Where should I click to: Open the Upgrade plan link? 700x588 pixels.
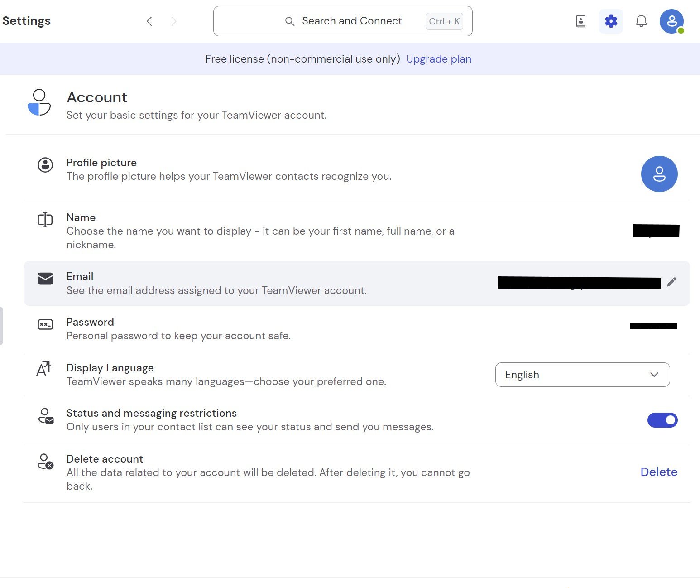439,59
